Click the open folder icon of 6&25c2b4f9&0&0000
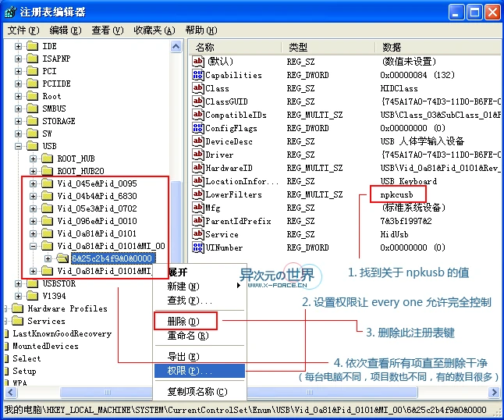 62,258
